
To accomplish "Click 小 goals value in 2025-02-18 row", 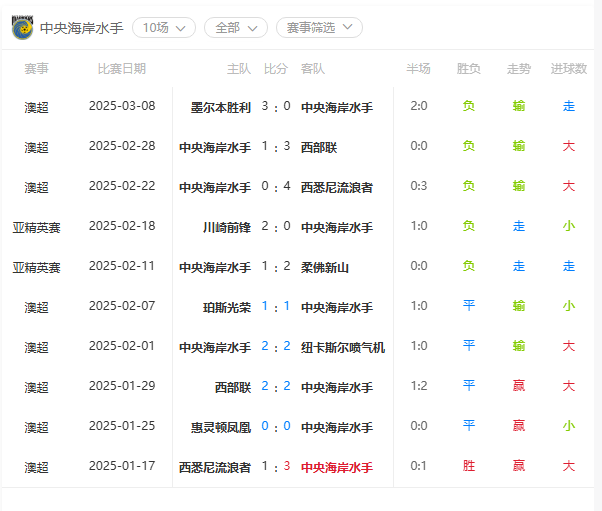I will pyautogui.click(x=569, y=226).
